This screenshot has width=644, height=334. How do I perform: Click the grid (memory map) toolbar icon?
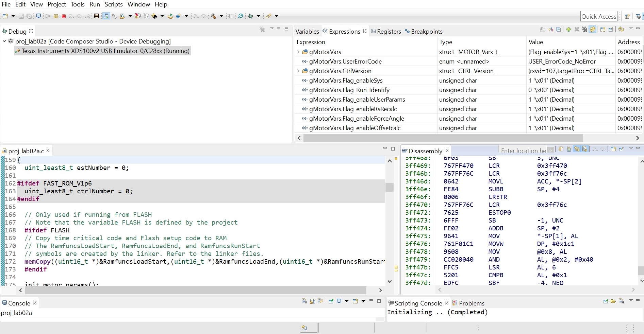pyautogui.click(x=96, y=16)
